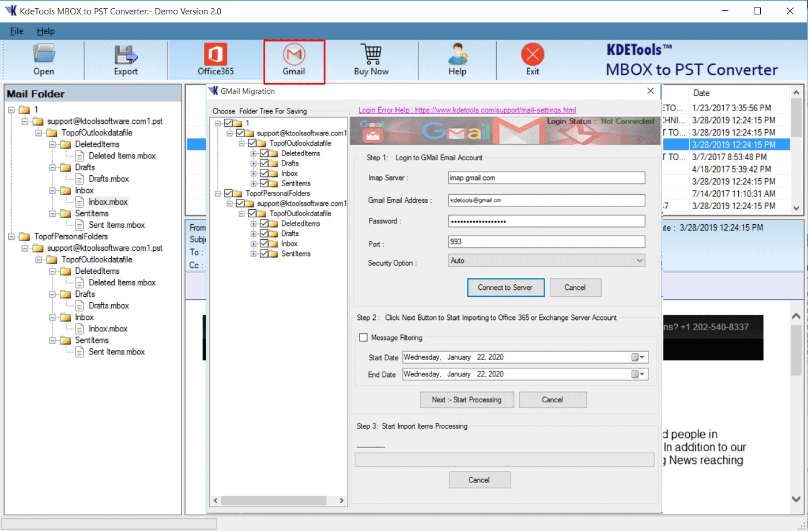Image resolution: width=808 pixels, height=532 pixels.
Task: Open the Start Date picker dropdown arrow
Action: [642, 357]
